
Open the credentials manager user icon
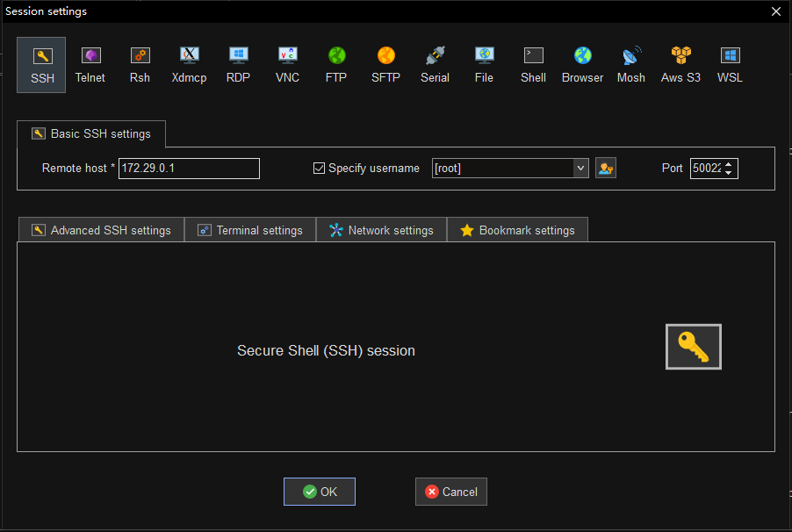[606, 169]
